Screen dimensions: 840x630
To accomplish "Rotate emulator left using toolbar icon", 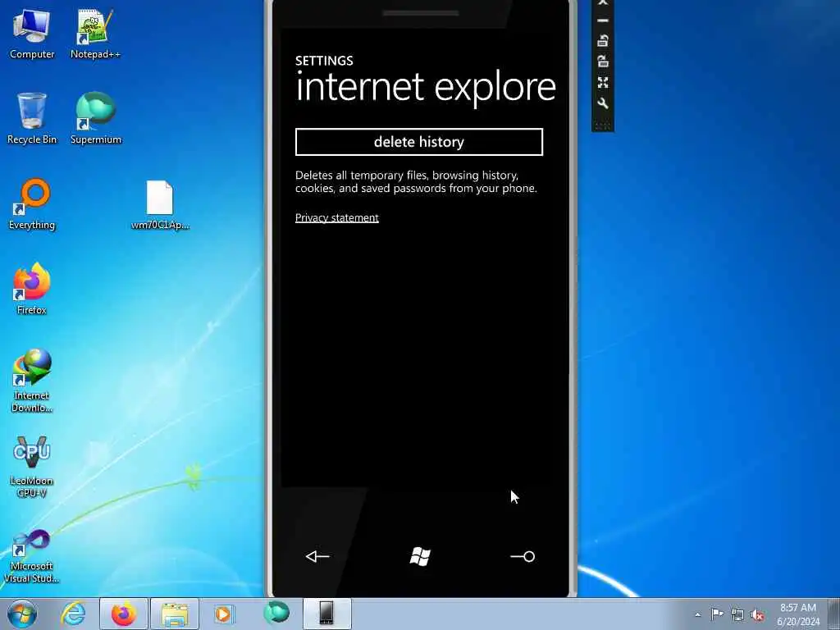I will point(603,40).
